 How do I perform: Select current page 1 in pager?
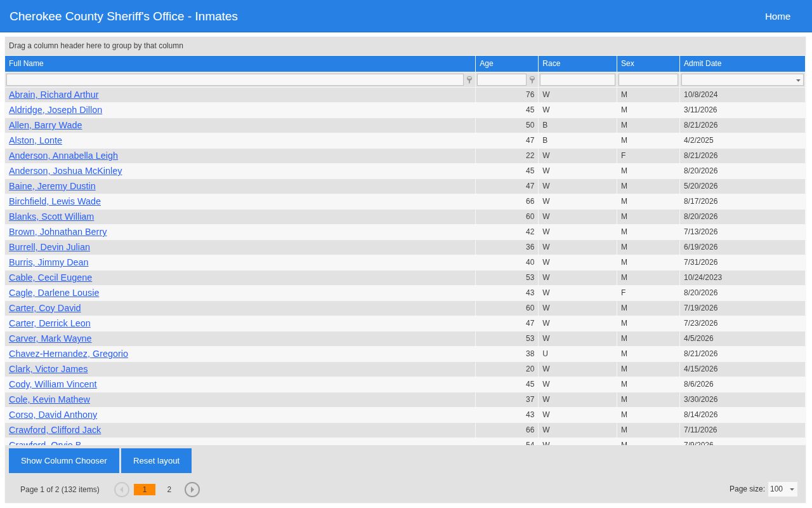(145, 490)
